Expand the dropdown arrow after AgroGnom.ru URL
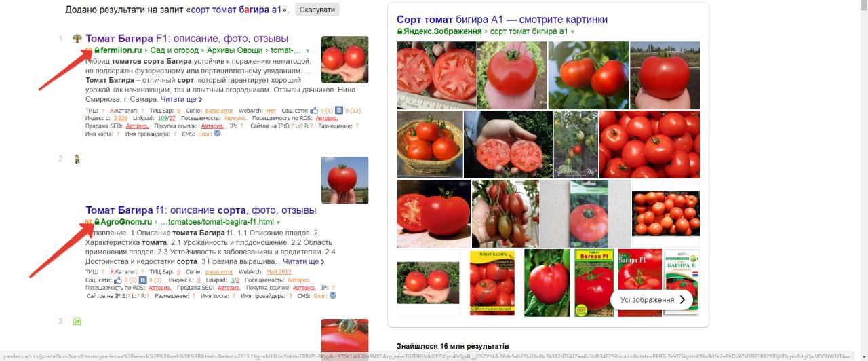Screen dimensions: 868x361 (278, 223)
